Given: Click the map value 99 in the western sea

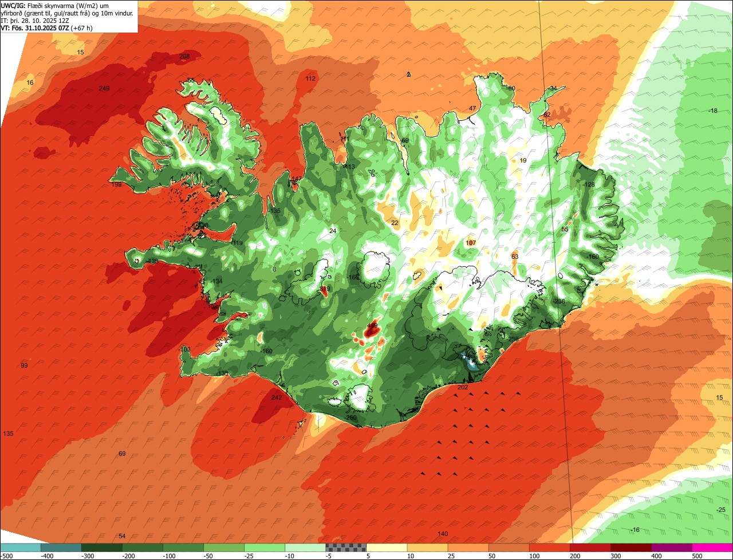Looking at the screenshot, I should 24,365.
